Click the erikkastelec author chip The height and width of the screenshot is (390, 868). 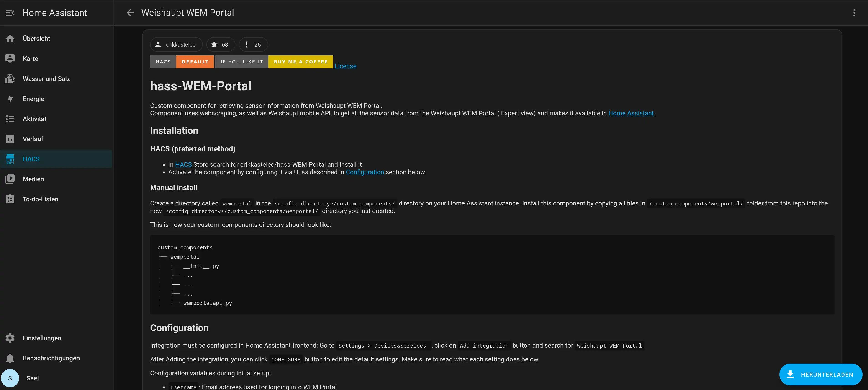point(176,44)
